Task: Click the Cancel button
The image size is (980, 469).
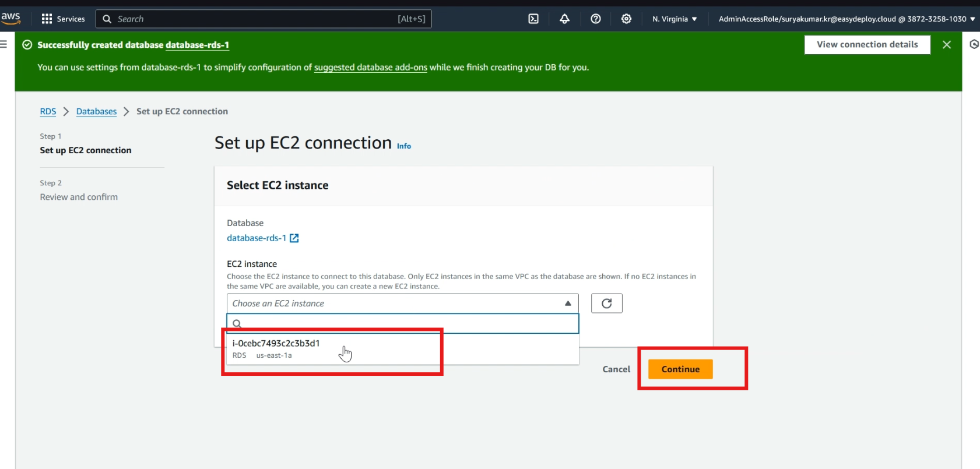Action: 616,369
